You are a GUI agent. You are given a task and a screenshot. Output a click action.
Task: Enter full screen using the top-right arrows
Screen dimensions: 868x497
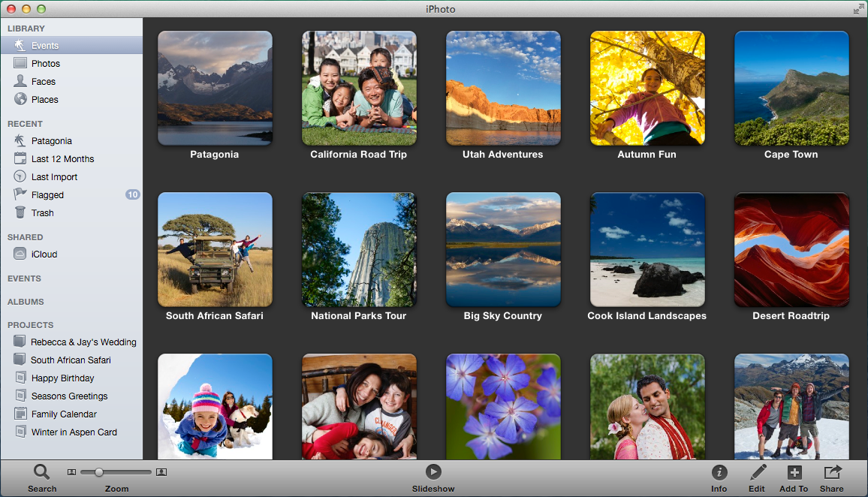[x=858, y=9]
